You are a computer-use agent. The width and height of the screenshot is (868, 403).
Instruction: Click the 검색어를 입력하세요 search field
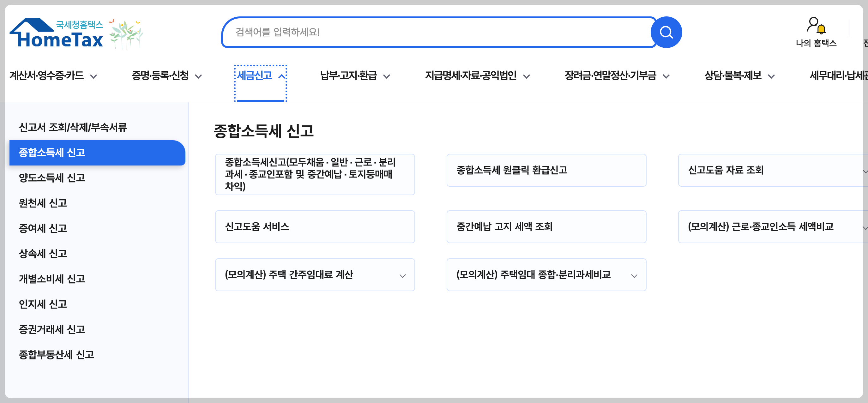pyautogui.click(x=438, y=32)
